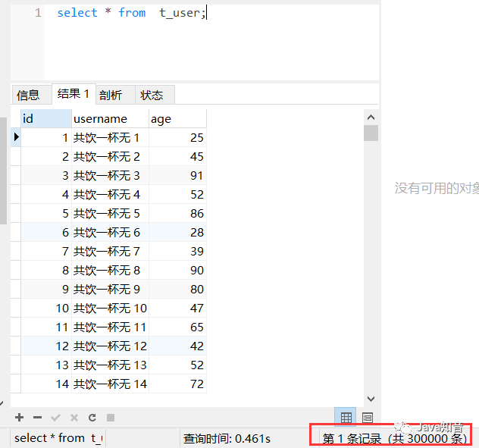The image size is (479, 448).
Task: Click the status bar query text select * from
Action: coord(49,438)
